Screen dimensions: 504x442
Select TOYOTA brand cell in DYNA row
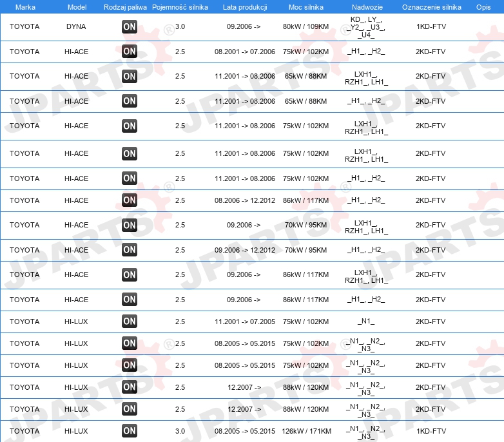coord(24,26)
